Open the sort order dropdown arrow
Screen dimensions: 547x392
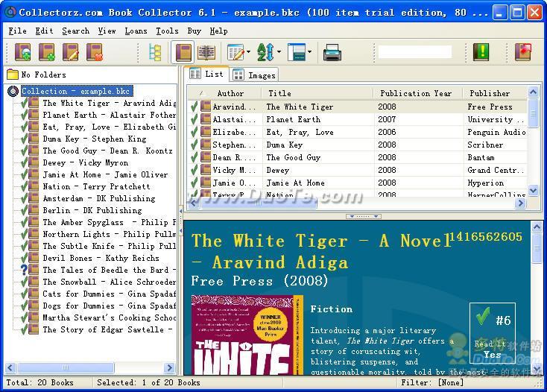coord(278,52)
